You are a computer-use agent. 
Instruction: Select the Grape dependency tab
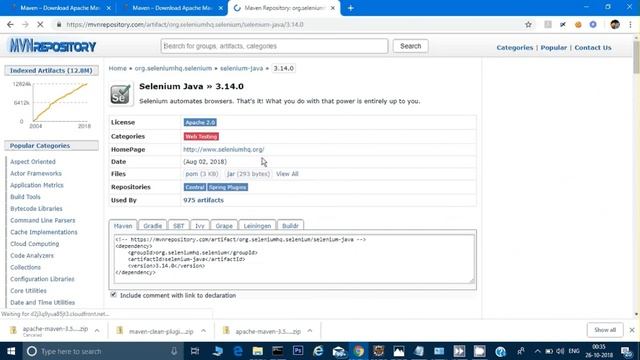click(x=224, y=225)
